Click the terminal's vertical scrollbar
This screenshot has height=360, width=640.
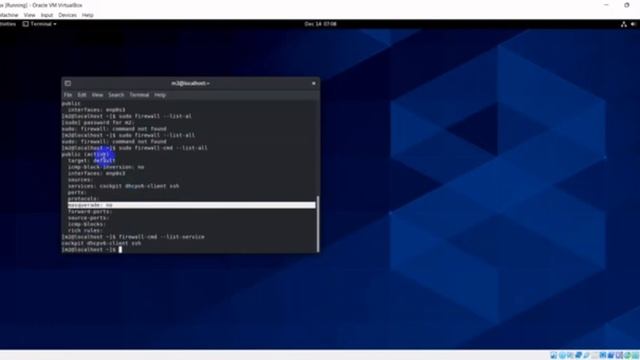pyautogui.click(x=318, y=224)
